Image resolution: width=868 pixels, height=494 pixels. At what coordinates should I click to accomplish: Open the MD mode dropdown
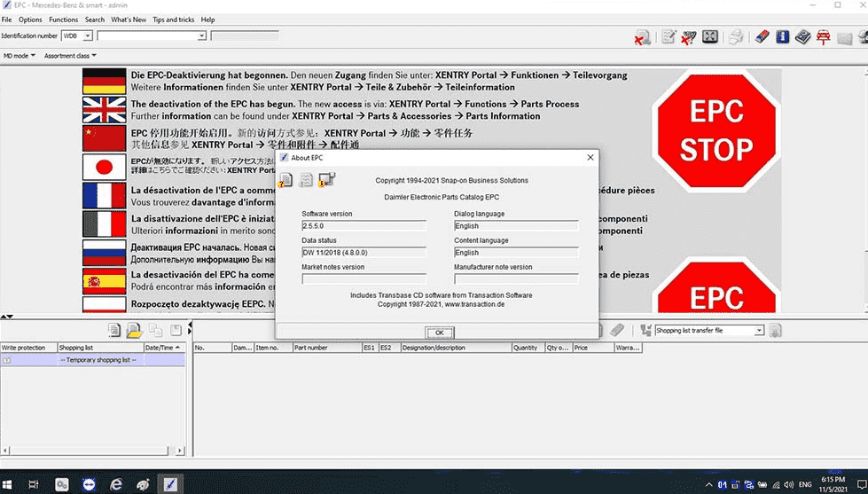tap(19, 55)
